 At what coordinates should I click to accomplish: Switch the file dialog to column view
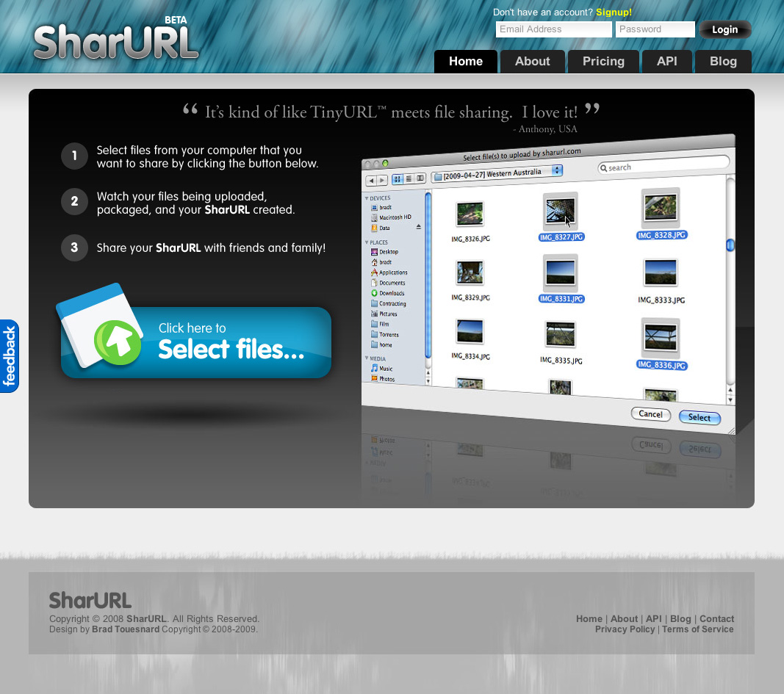click(x=420, y=178)
